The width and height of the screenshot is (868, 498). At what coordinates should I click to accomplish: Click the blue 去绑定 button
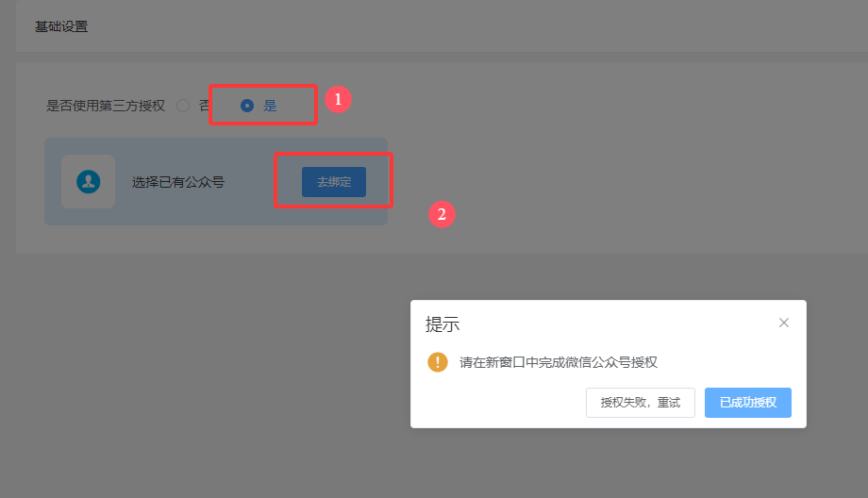[x=334, y=181]
